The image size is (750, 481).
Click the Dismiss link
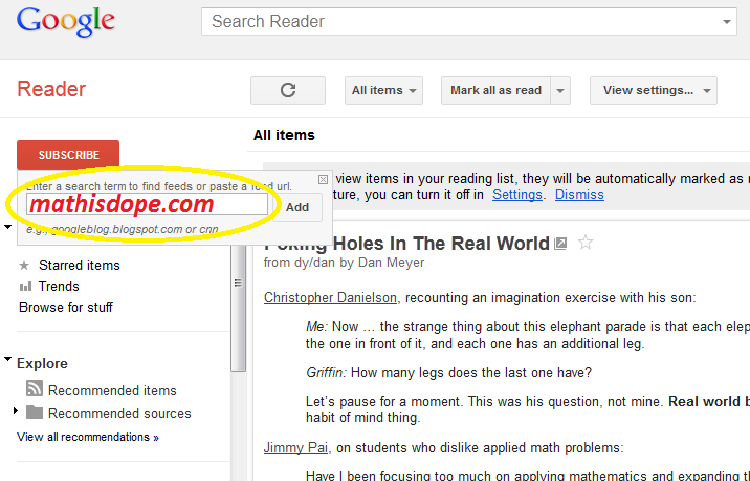coord(579,195)
